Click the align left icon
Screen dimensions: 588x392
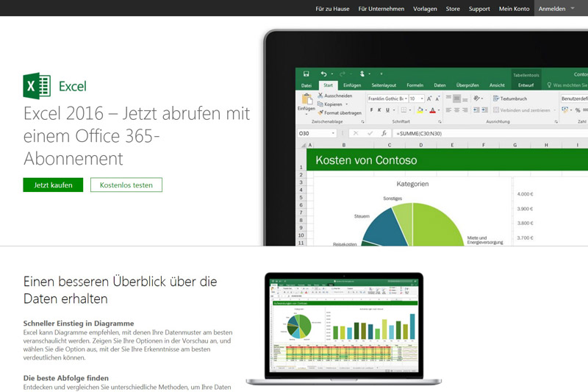(448, 110)
